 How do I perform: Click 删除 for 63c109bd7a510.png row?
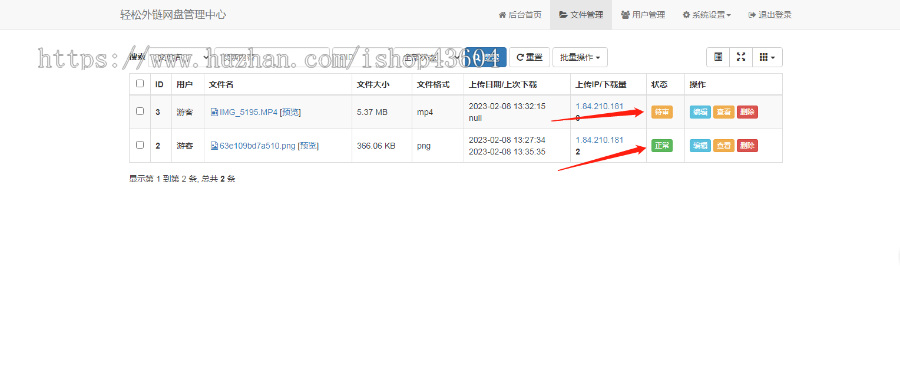747,146
